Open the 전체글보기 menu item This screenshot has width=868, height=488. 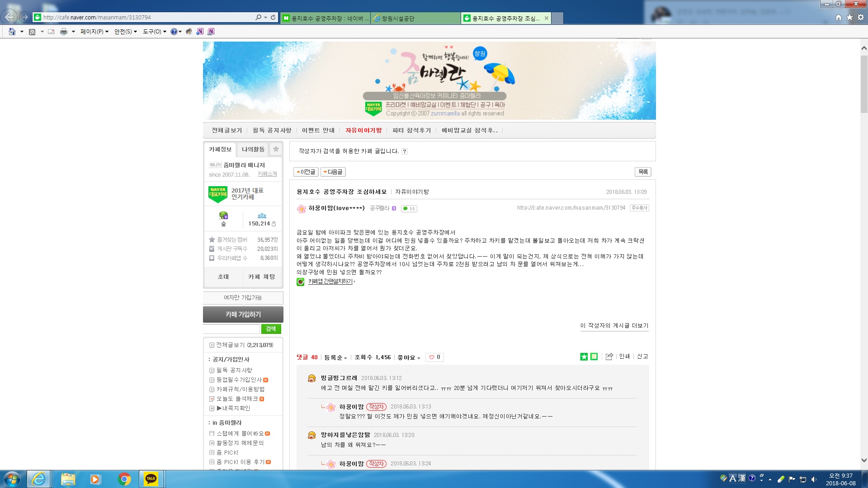(x=227, y=130)
